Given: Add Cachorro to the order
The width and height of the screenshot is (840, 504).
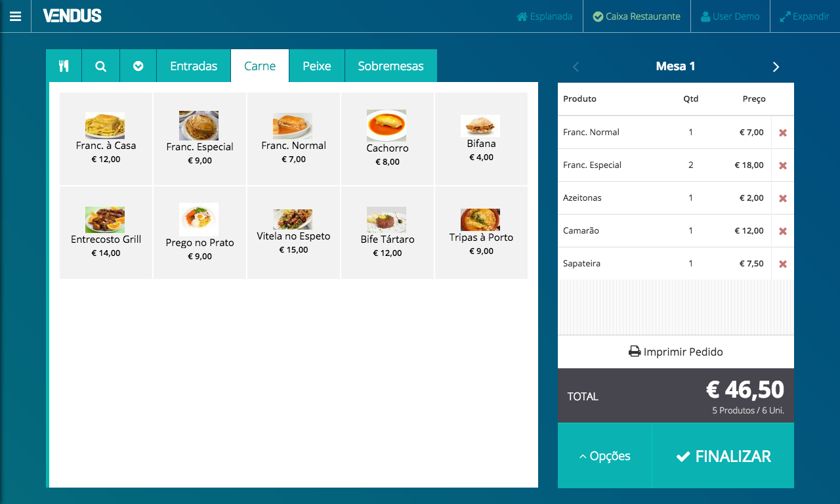Looking at the screenshot, I should coord(387,138).
